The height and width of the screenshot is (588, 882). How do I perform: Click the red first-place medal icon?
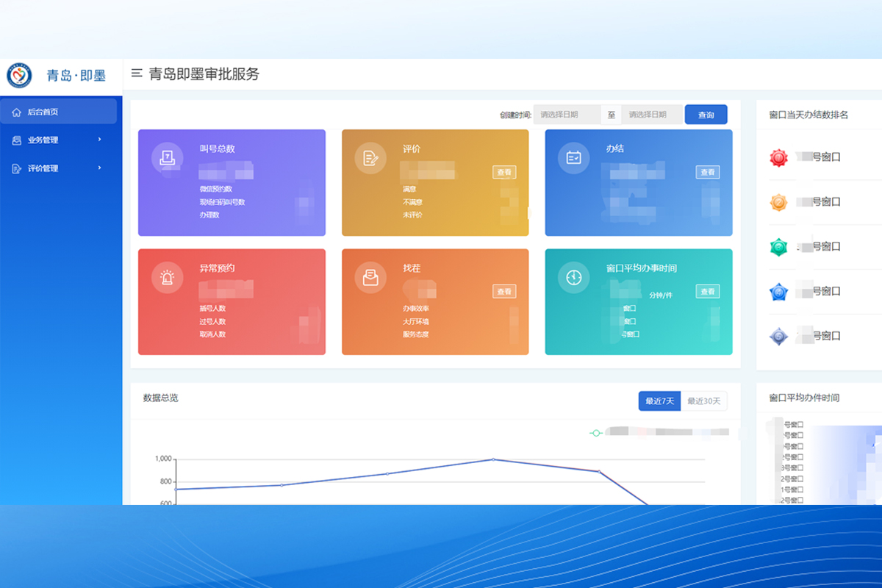coord(778,157)
